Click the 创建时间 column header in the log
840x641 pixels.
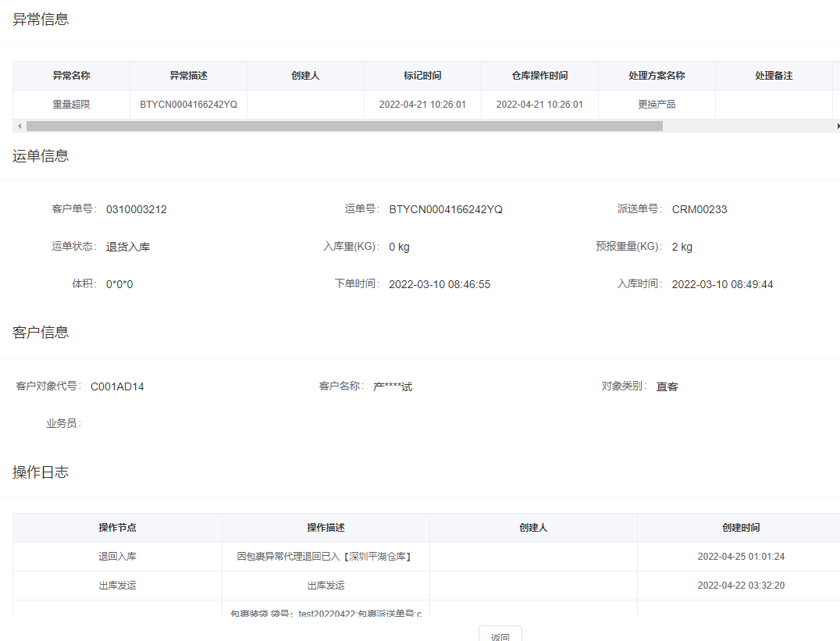coord(740,528)
